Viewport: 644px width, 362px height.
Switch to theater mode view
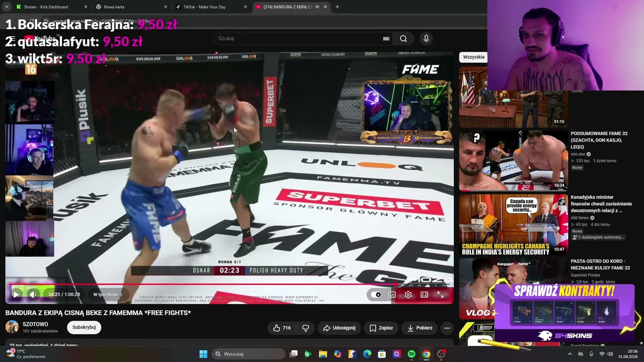424,295
